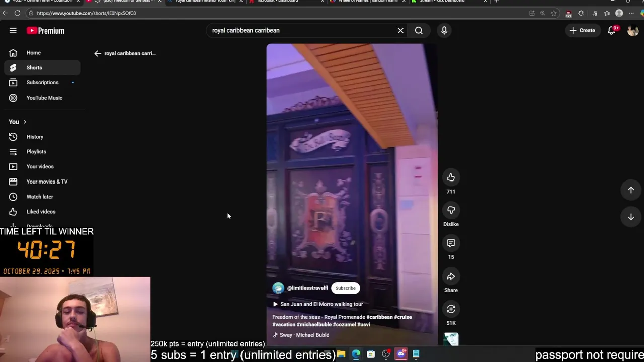Reload the page in the browser
This screenshot has height=362, width=644.
17,13
